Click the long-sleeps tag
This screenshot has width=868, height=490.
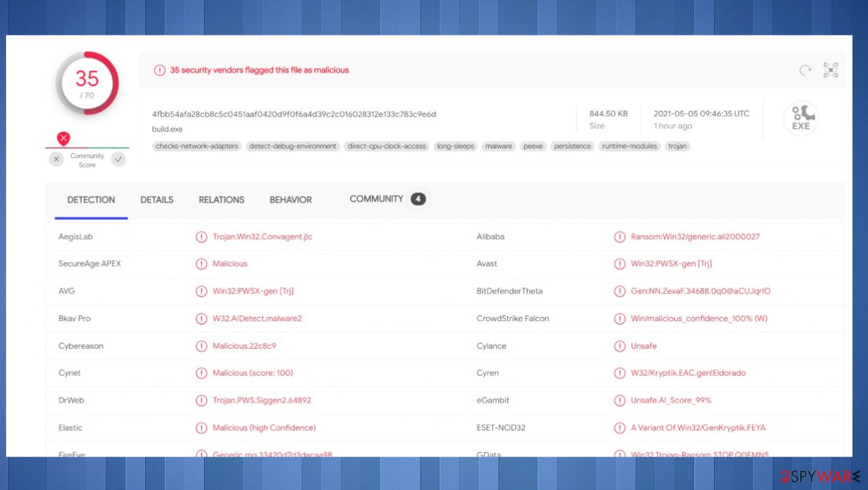[456, 146]
